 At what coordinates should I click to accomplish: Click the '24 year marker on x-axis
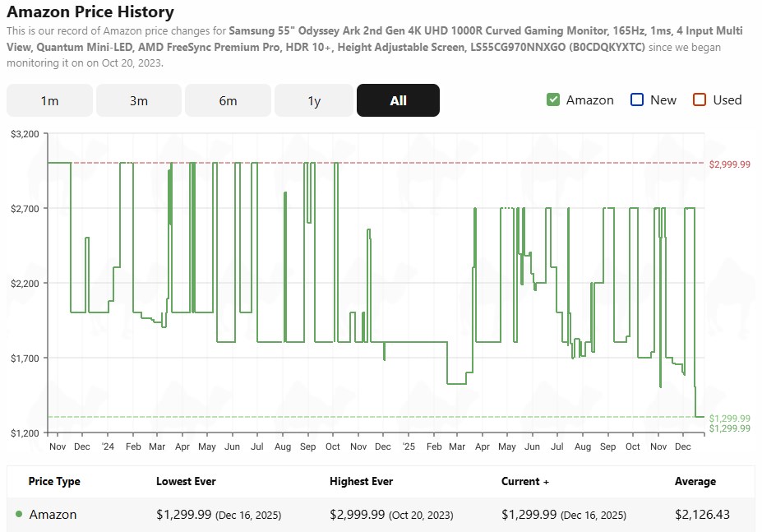109,446
